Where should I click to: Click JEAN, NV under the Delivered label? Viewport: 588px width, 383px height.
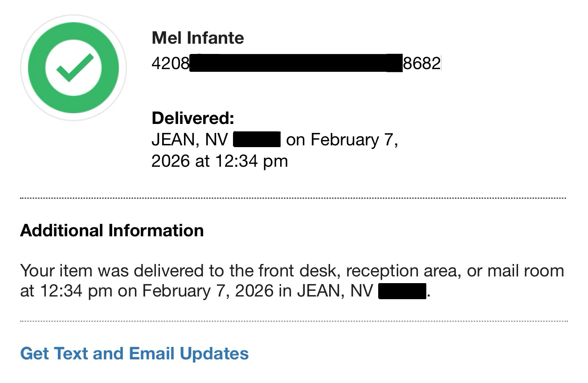pos(190,140)
